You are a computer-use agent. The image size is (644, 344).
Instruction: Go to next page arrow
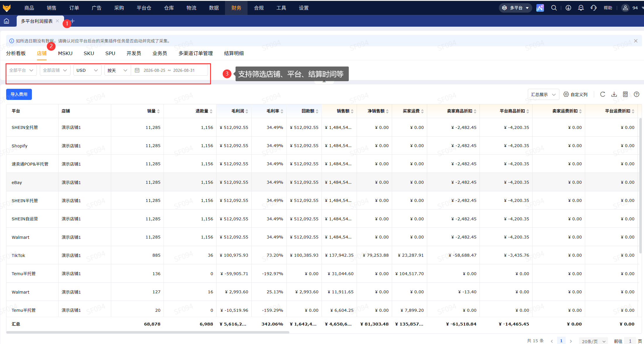coord(571,341)
